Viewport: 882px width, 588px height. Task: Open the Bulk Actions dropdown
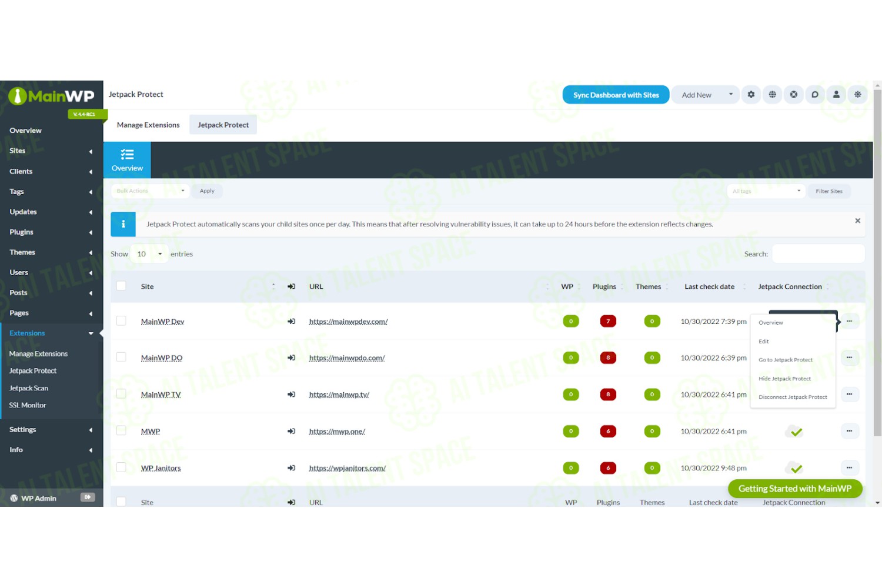(x=150, y=191)
